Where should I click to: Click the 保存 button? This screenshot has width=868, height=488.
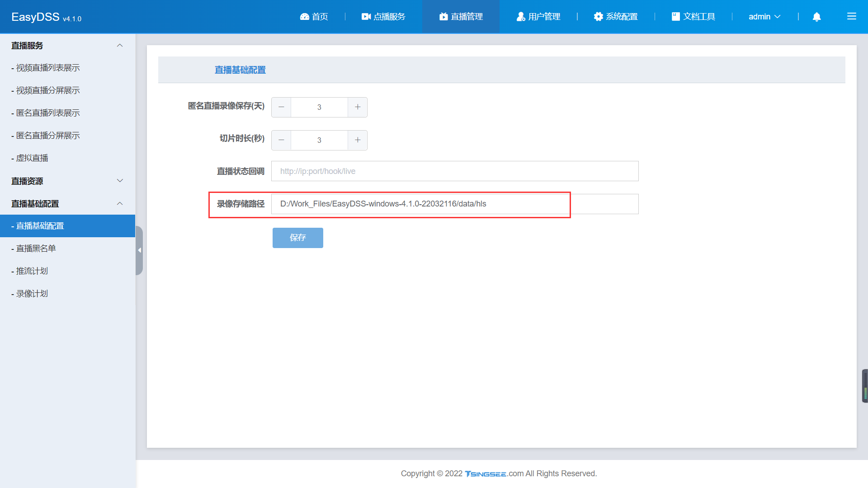297,238
